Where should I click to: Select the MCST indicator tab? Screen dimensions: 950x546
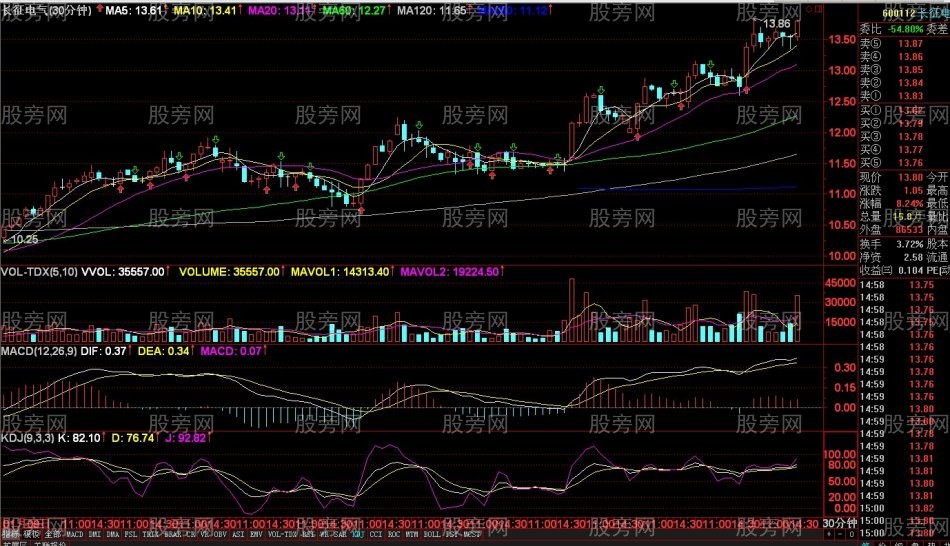coord(471,534)
